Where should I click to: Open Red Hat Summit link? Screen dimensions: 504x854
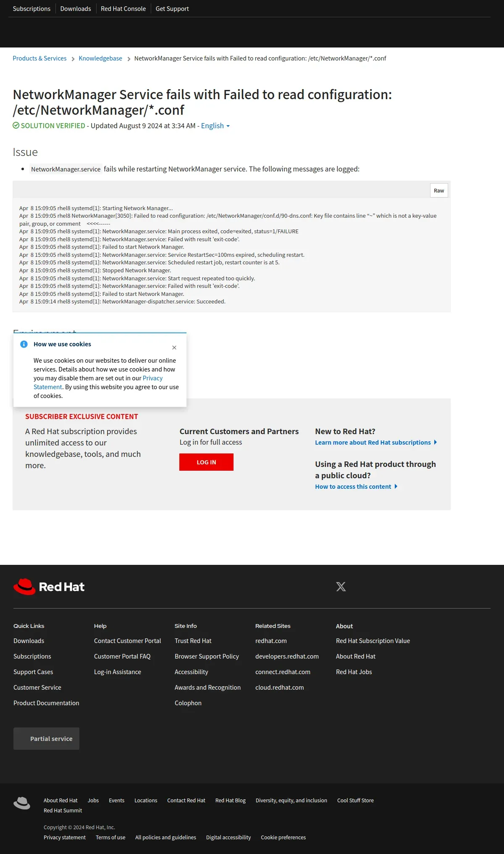click(63, 811)
